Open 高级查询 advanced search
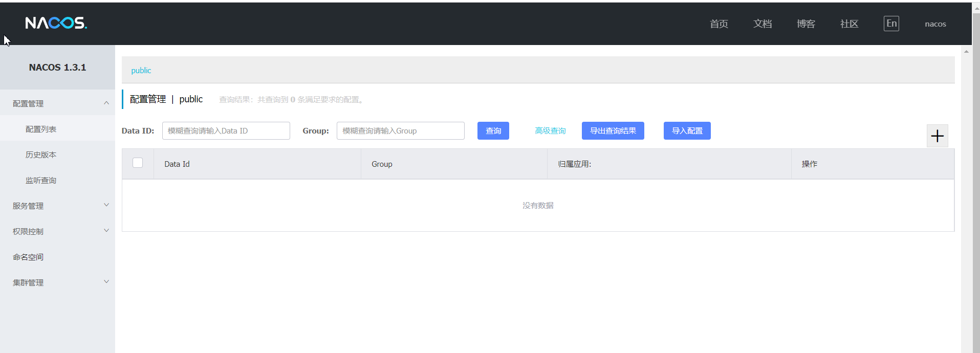 (550, 131)
